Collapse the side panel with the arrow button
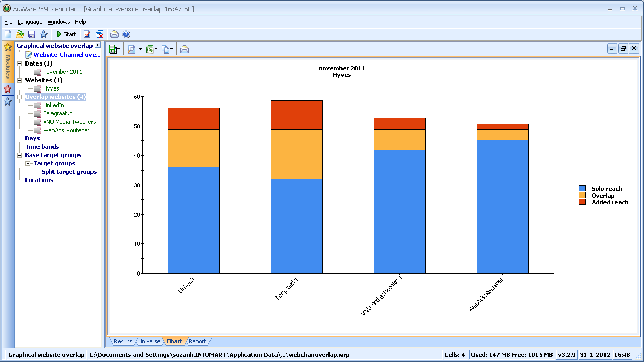Screen dimensions: 644x362 pos(98,46)
